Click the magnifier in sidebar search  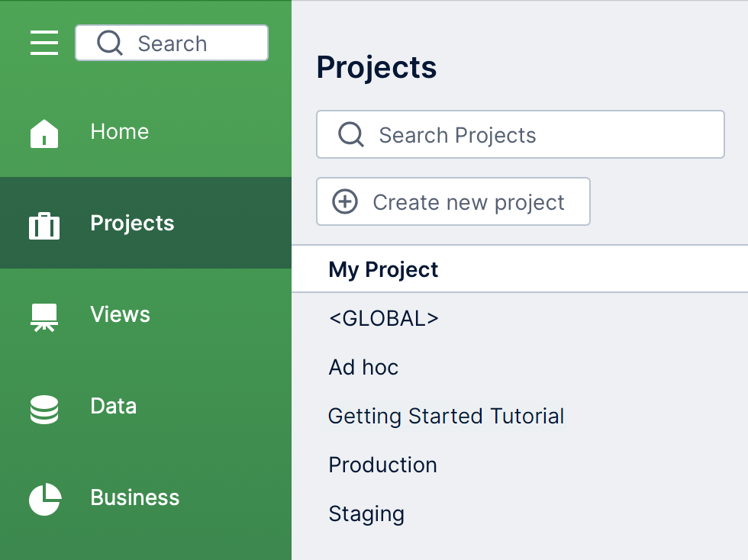point(110,43)
